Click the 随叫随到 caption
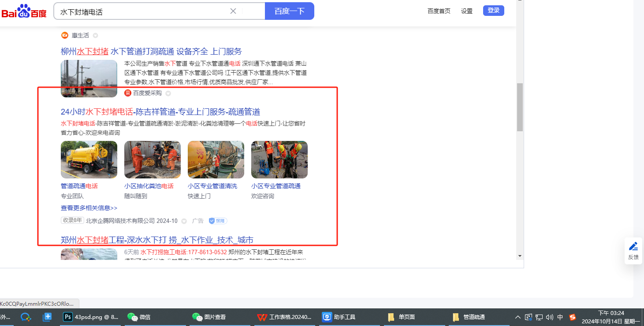Viewport: 644px width, 326px height. click(x=136, y=196)
